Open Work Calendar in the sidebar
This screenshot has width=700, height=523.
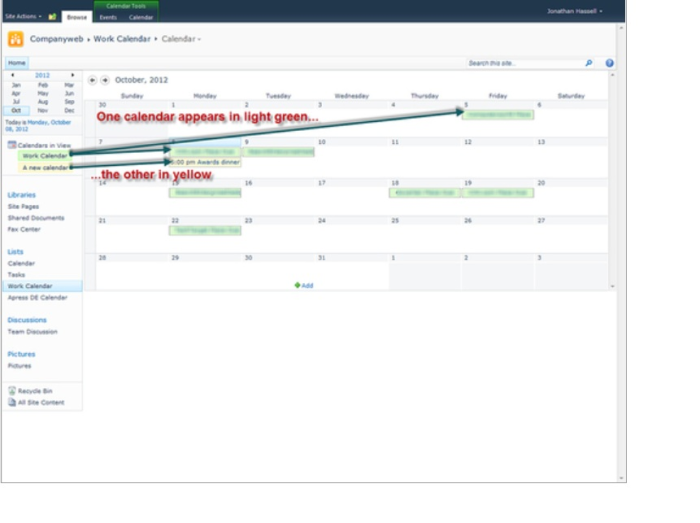(42, 286)
